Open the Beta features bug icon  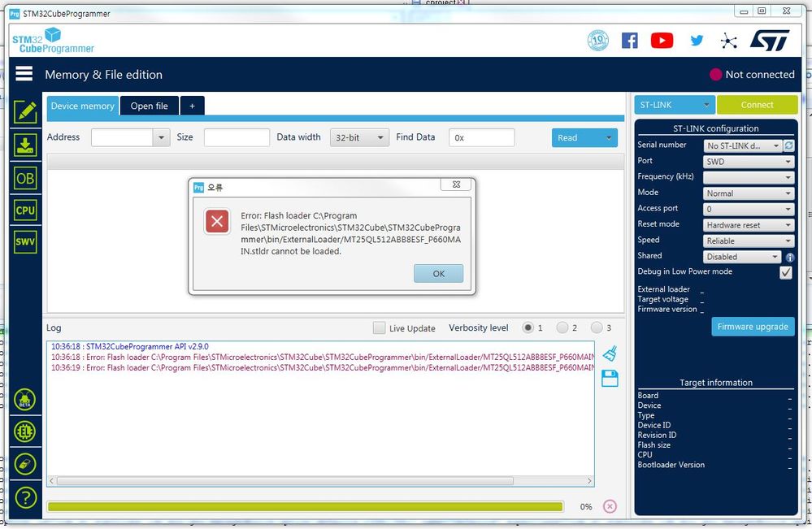tap(25, 400)
